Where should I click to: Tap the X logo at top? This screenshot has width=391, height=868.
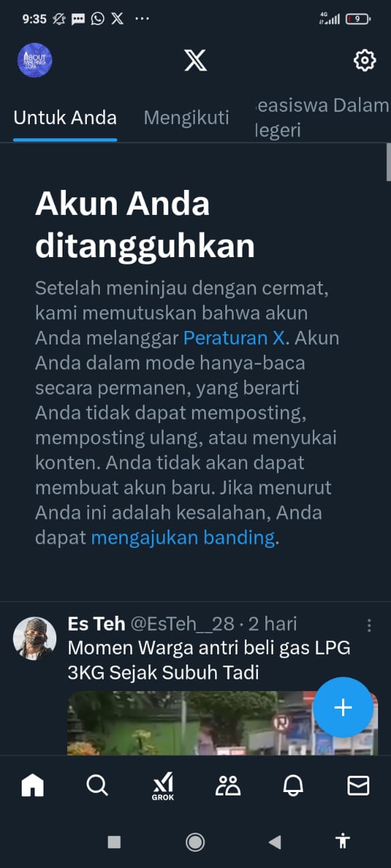[x=195, y=60]
